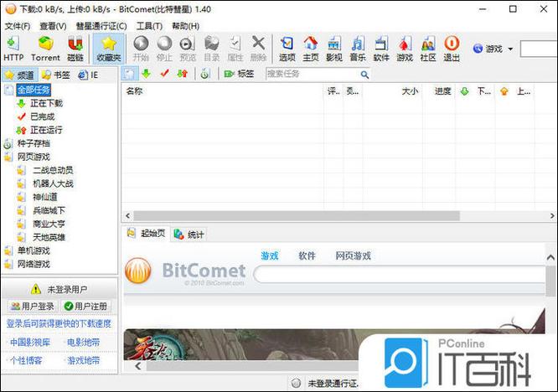Toggle running filter up-down arrows icon

[x=183, y=74]
